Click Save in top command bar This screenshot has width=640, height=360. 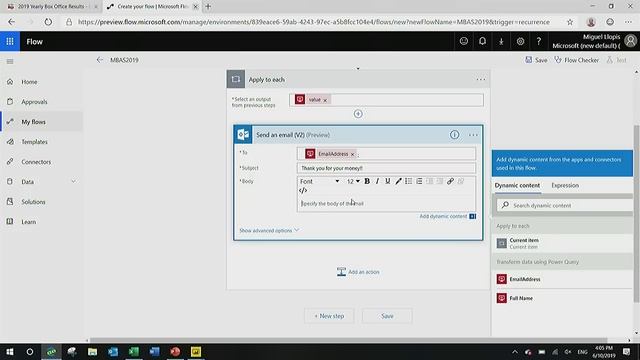click(x=536, y=60)
